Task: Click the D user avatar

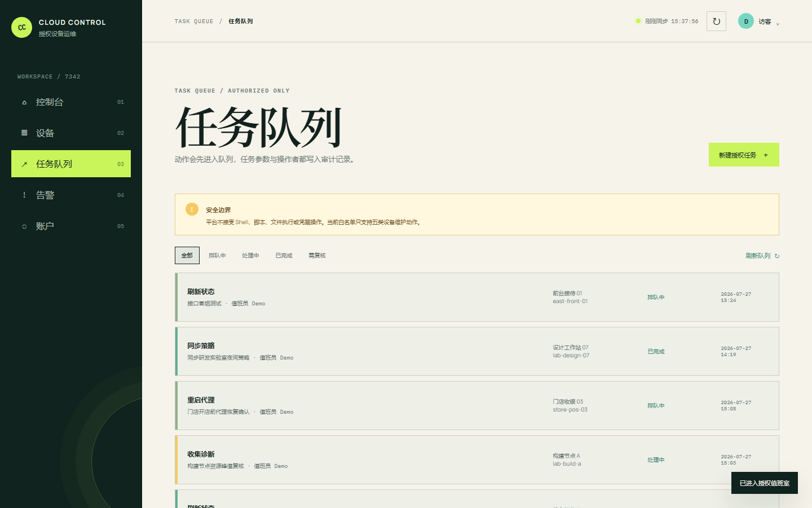Action: point(746,21)
